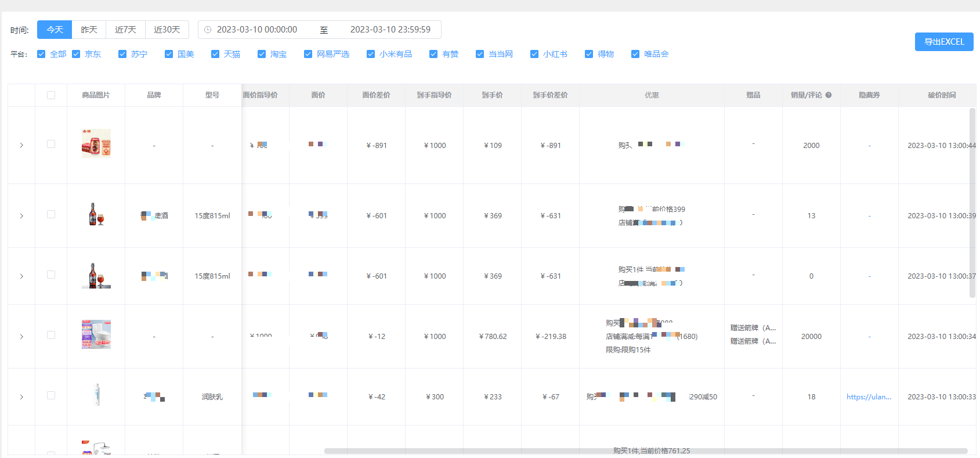This screenshot has width=980, height=458.
Task: Click the 到手价差价 column header
Action: [550, 95]
